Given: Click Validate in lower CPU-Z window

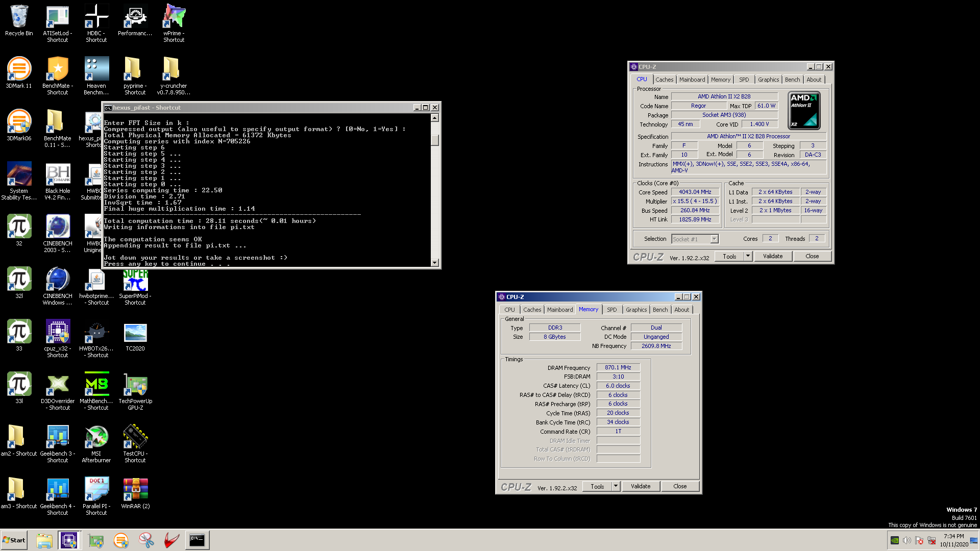Looking at the screenshot, I should pyautogui.click(x=641, y=486).
